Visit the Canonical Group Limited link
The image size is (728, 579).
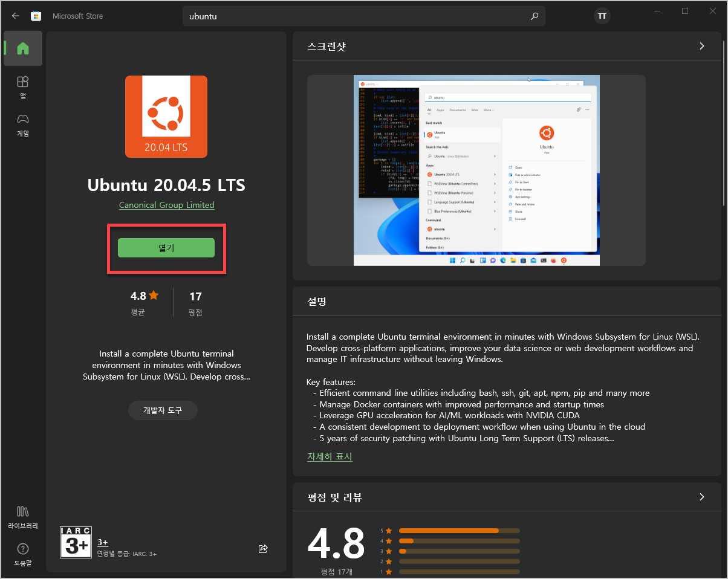point(166,205)
